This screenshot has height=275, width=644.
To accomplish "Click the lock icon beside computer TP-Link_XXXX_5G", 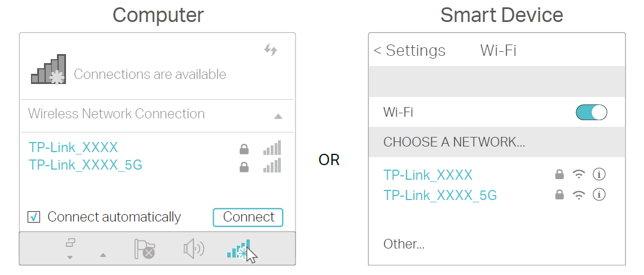I will pyautogui.click(x=244, y=167).
